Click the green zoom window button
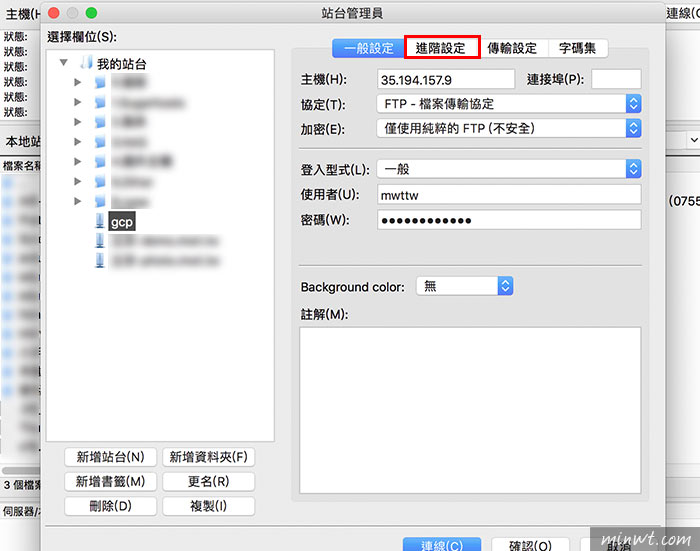The height and width of the screenshot is (551, 700). pyautogui.click(x=92, y=13)
